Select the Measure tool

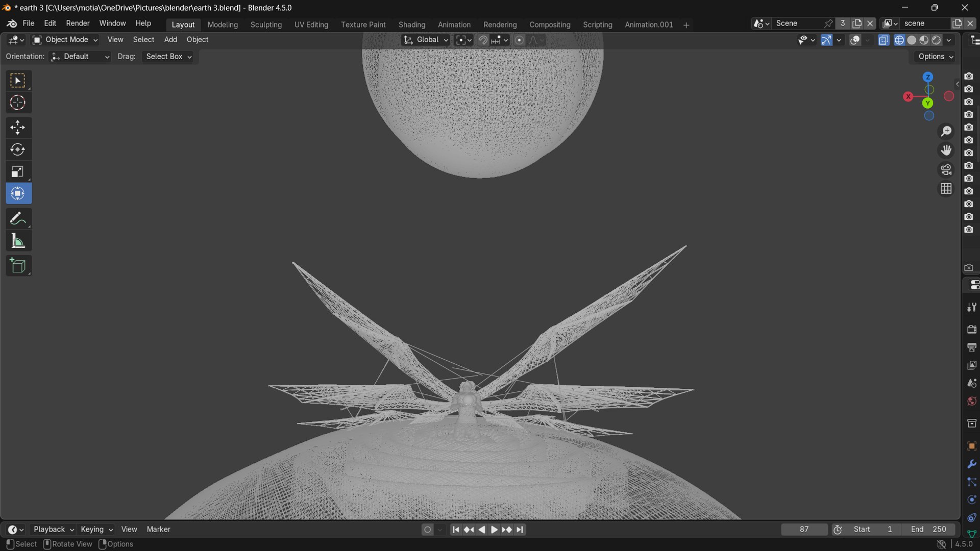point(18,241)
